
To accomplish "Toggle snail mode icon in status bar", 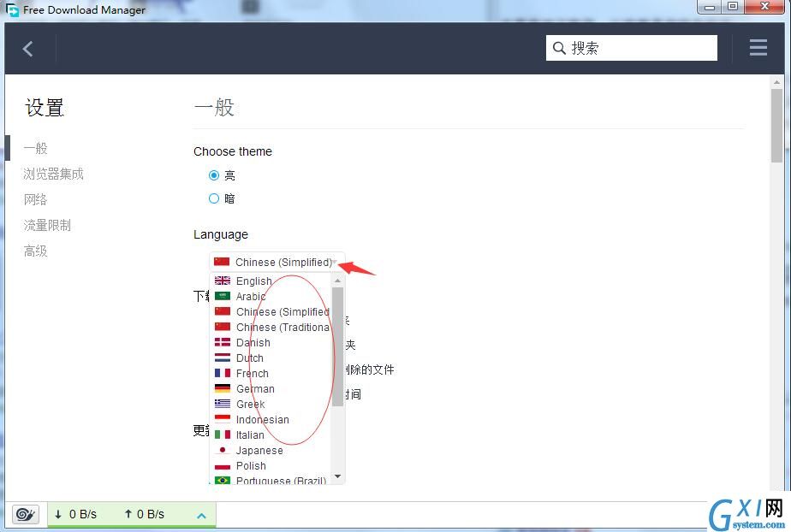I will 25,514.
